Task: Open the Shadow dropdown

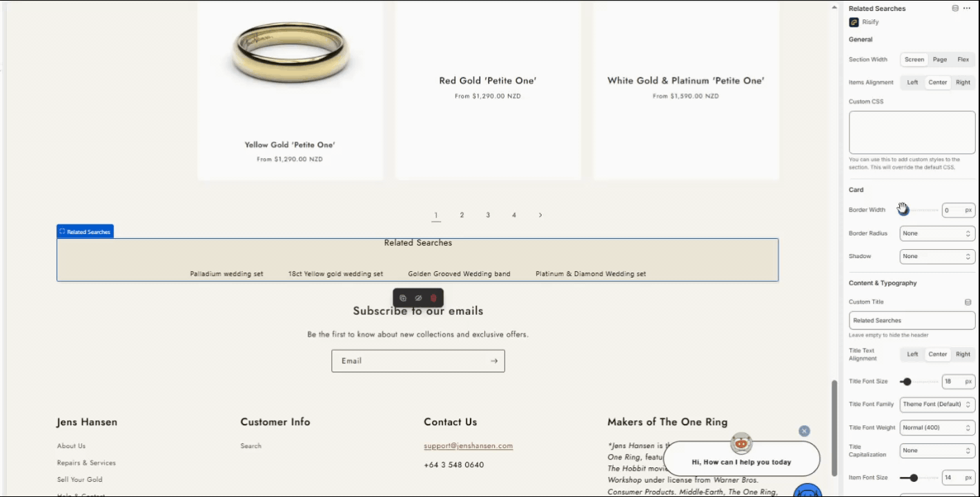Action: pos(937,256)
